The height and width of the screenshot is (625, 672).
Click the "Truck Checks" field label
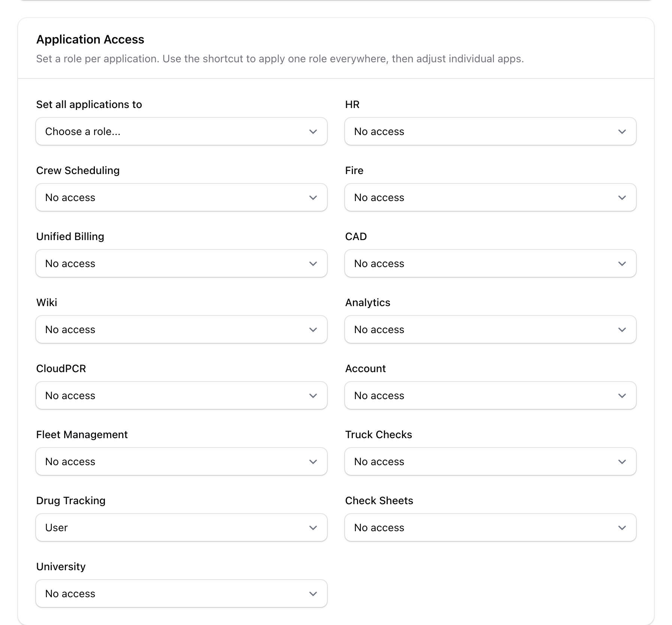click(378, 434)
